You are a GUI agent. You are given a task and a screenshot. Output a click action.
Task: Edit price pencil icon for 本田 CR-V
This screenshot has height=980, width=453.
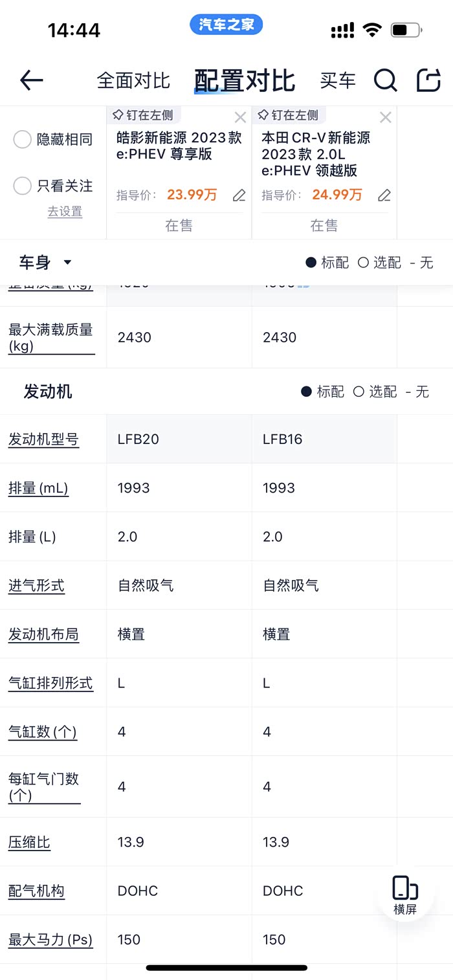coord(384,195)
